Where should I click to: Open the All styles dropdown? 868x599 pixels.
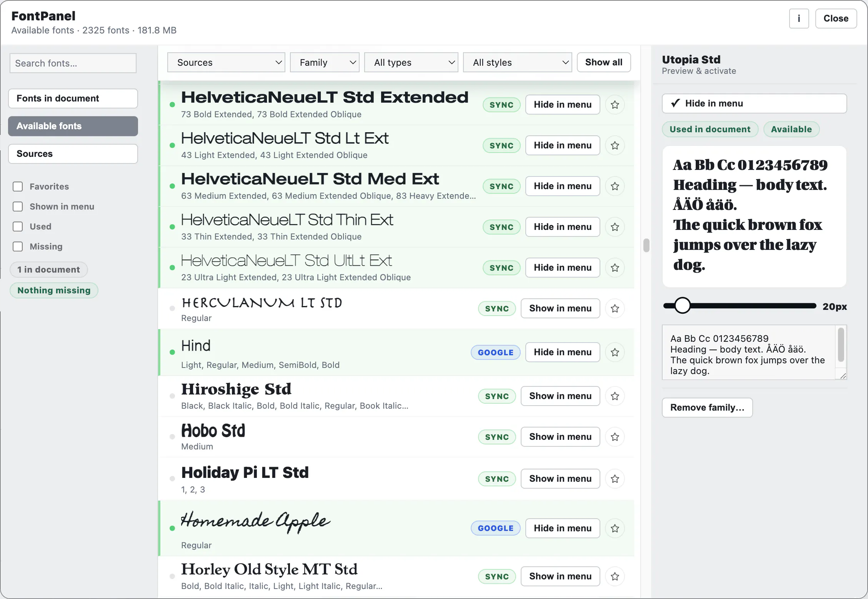517,62
